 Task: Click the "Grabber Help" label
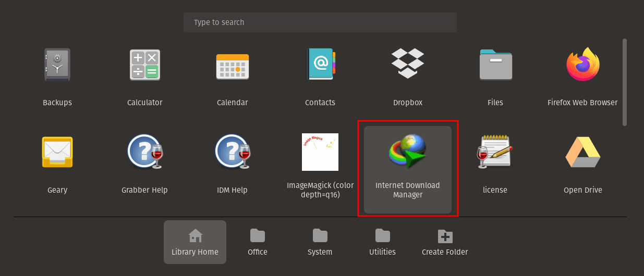coord(145,190)
